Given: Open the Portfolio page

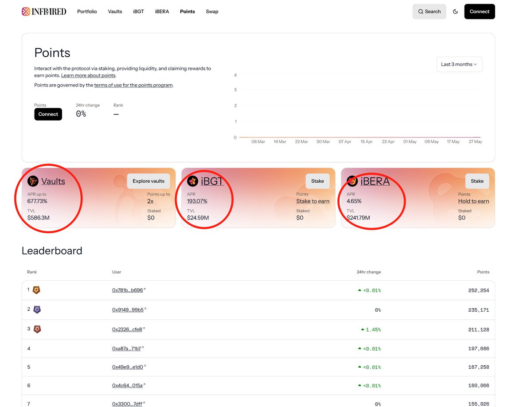Looking at the screenshot, I should point(87,12).
